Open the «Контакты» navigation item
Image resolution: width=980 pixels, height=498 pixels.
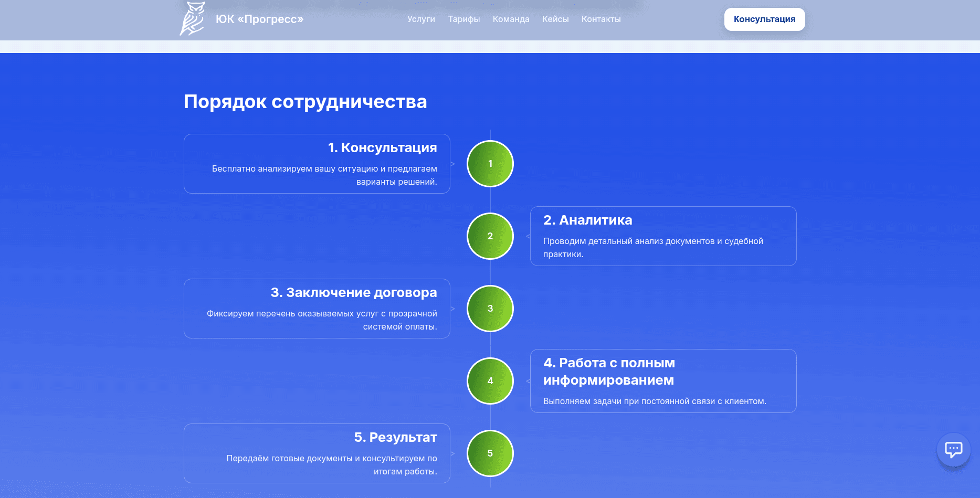pos(600,19)
